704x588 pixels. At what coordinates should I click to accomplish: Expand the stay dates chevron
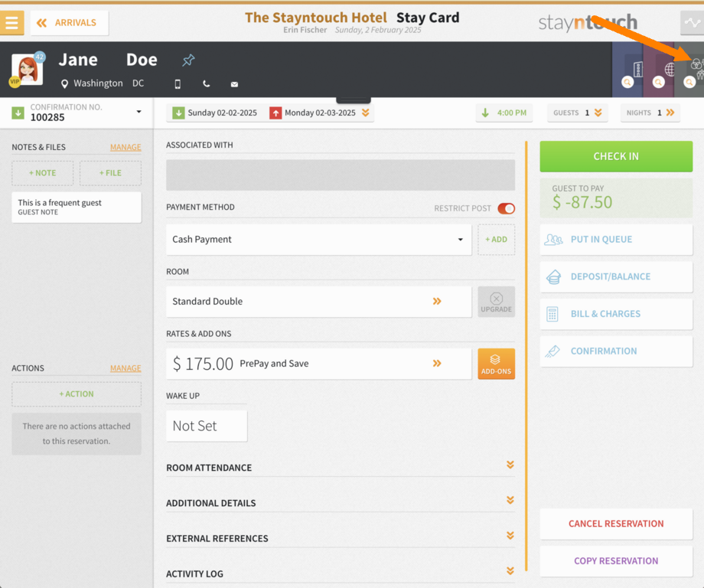(366, 113)
